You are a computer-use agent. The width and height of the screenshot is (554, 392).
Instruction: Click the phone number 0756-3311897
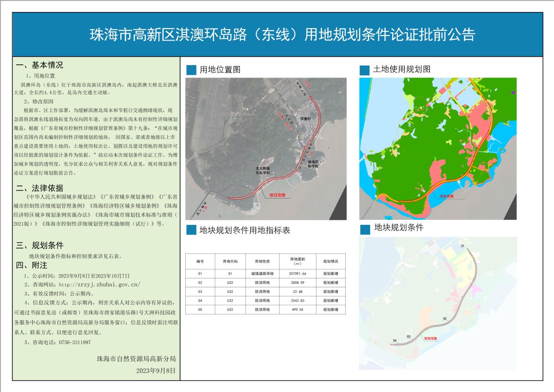[x=74, y=342]
